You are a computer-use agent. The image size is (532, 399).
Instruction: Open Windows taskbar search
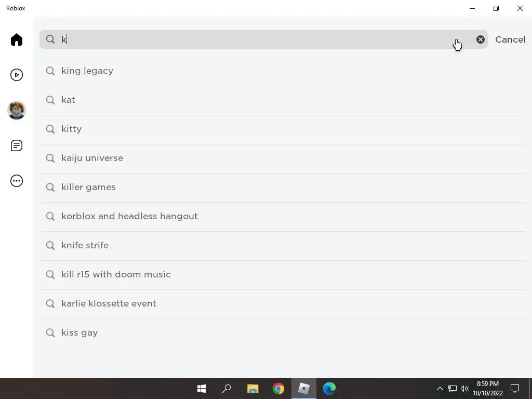pyautogui.click(x=227, y=389)
